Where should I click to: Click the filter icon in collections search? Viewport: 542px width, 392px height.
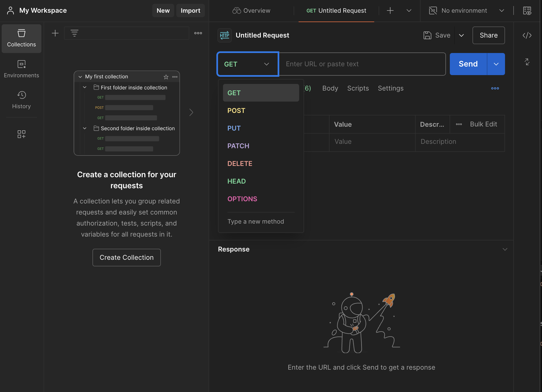coord(75,33)
